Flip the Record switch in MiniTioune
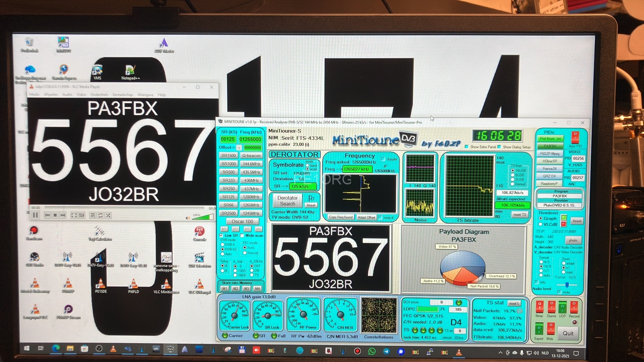 tap(574, 307)
